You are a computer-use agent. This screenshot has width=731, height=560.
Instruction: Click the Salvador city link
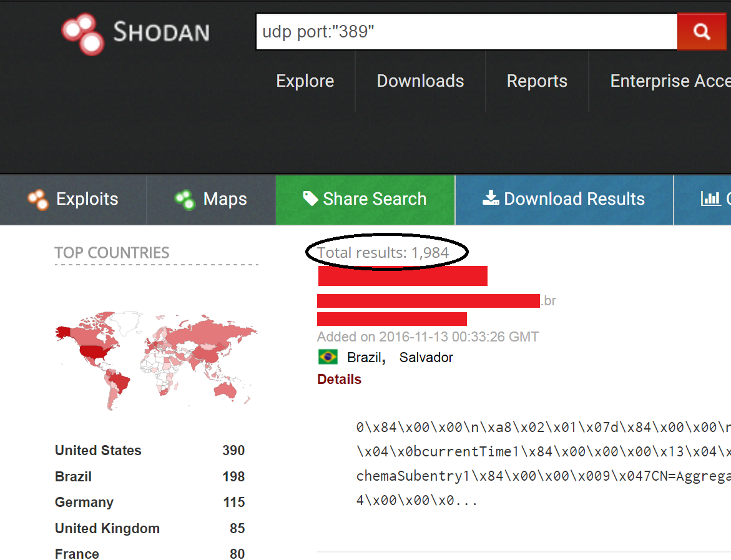pos(426,358)
